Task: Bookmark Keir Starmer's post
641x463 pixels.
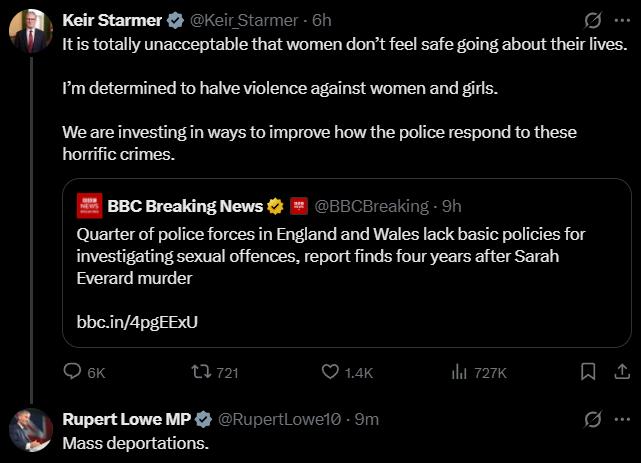Action: coord(589,372)
